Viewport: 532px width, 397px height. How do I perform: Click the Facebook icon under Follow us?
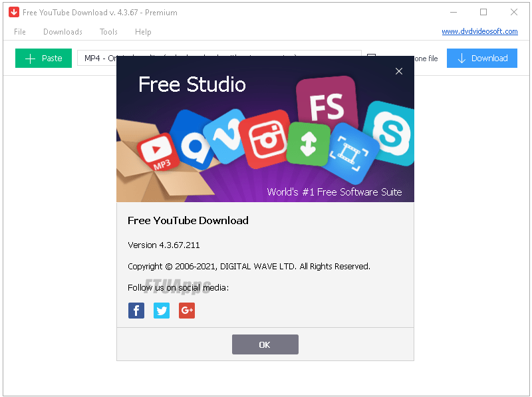pyautogui.click(x=136, y=311)
